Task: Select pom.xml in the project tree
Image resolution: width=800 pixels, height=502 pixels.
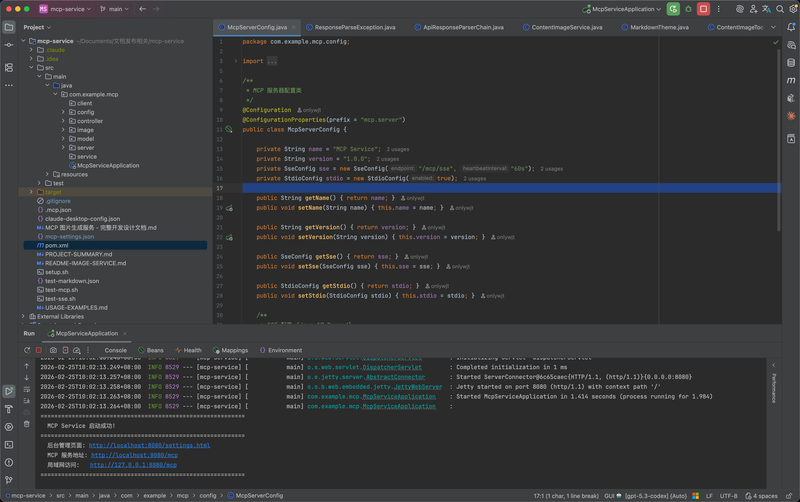Action: (x=56, y=245)
